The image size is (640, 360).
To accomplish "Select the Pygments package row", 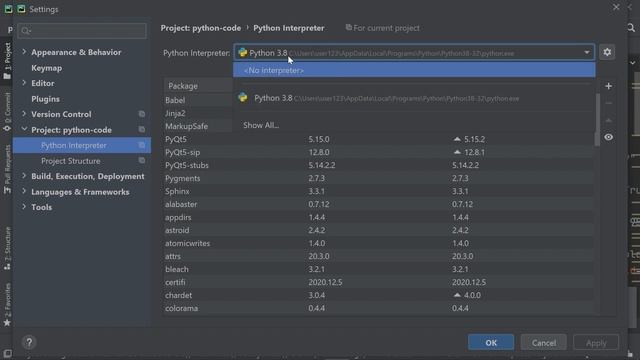I will click(x=379, y=178).
